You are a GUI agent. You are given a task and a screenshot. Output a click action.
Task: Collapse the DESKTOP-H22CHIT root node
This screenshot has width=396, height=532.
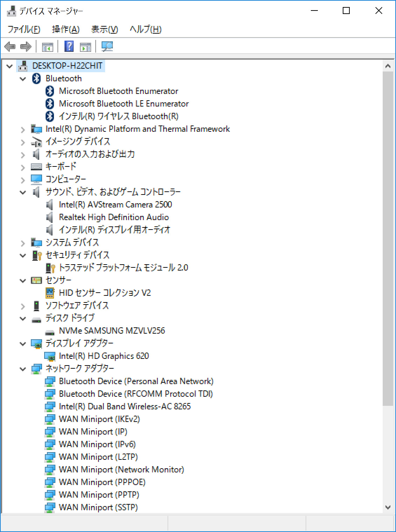click(9, 66)
